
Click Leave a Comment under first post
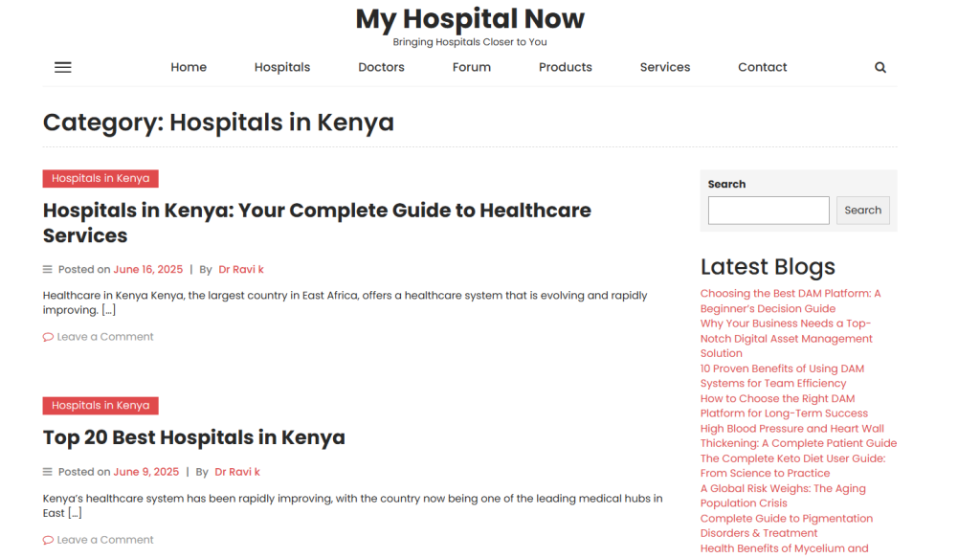105,337
